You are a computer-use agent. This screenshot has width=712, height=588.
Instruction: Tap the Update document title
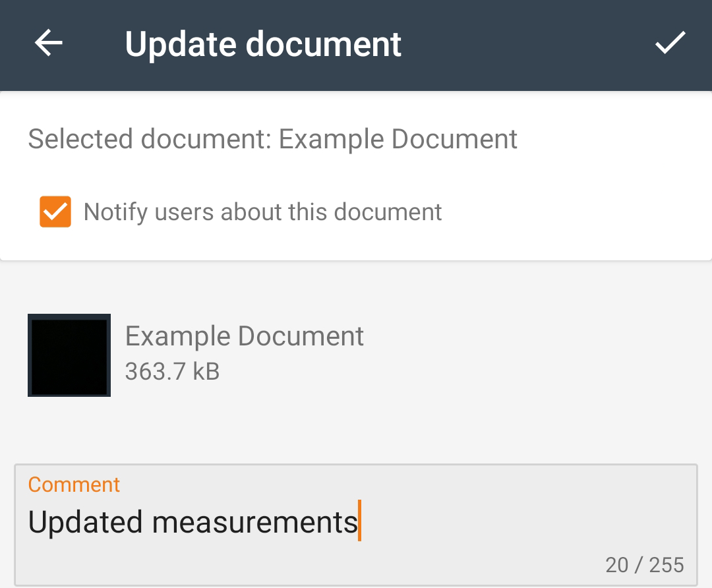(263, 45)
